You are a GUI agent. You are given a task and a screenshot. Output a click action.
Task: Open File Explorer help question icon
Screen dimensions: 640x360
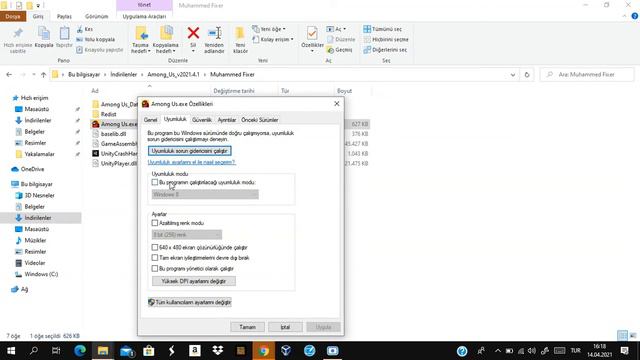pyautogui.click(x=635, y=16)
